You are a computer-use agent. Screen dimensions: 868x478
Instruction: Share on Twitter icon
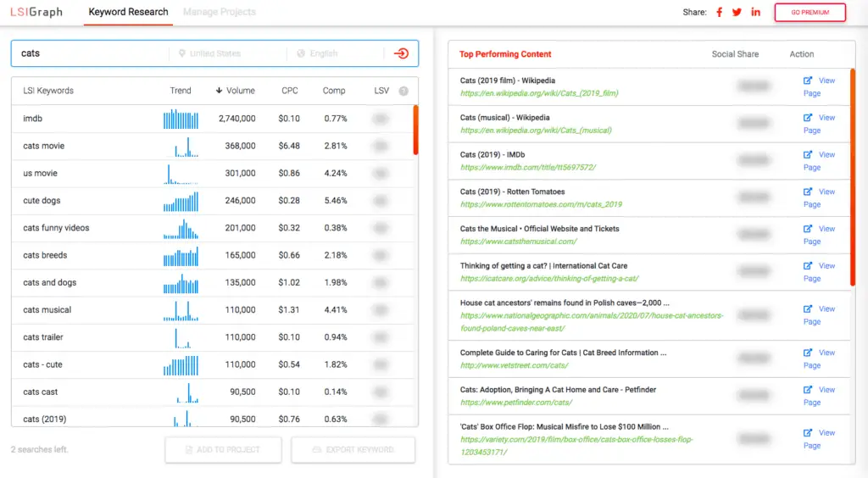click(737, 12)
